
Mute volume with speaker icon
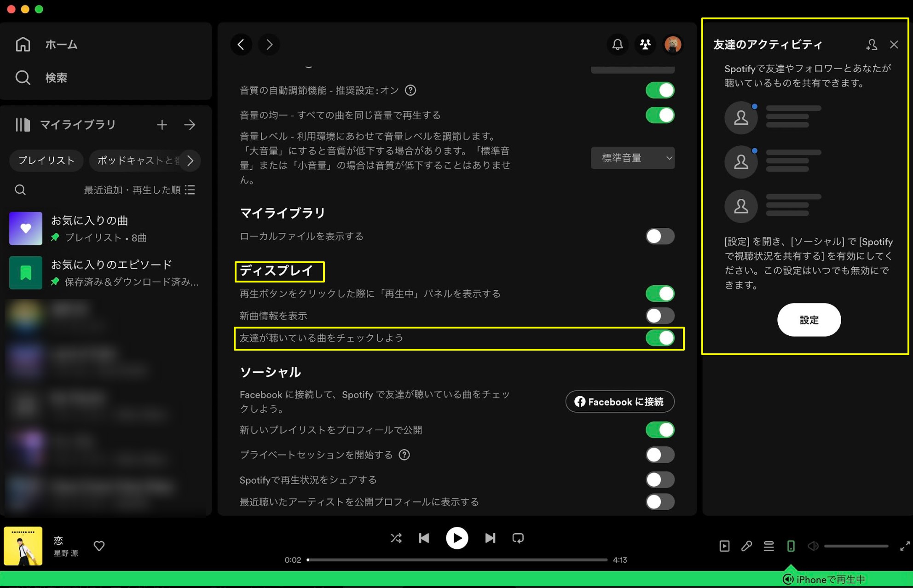[813, 546]
